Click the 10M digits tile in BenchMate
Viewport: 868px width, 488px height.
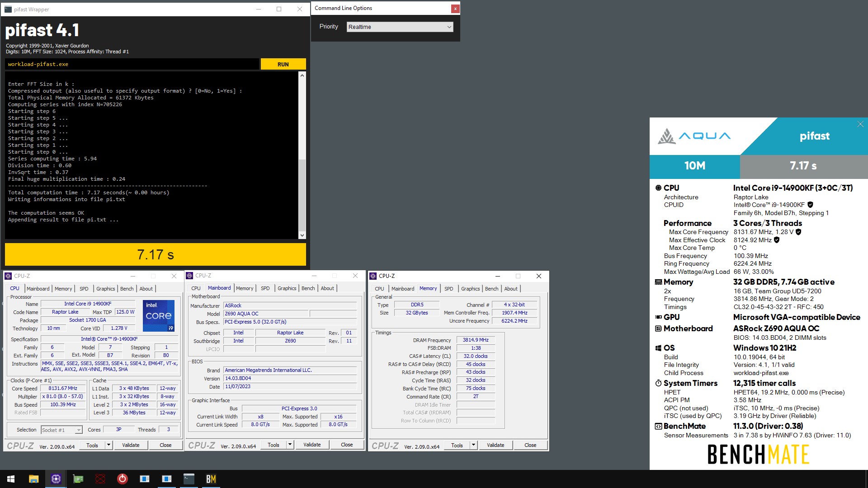coord(695,166)
